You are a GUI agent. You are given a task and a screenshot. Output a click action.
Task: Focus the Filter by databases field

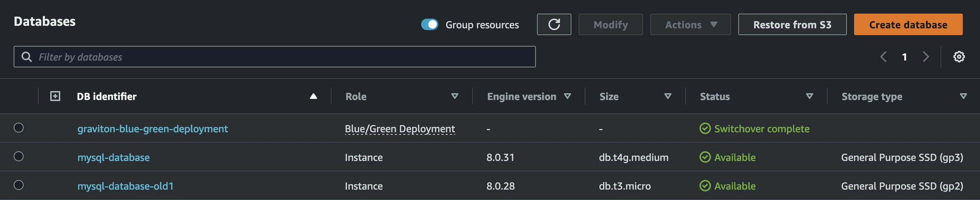click(275, 57)
